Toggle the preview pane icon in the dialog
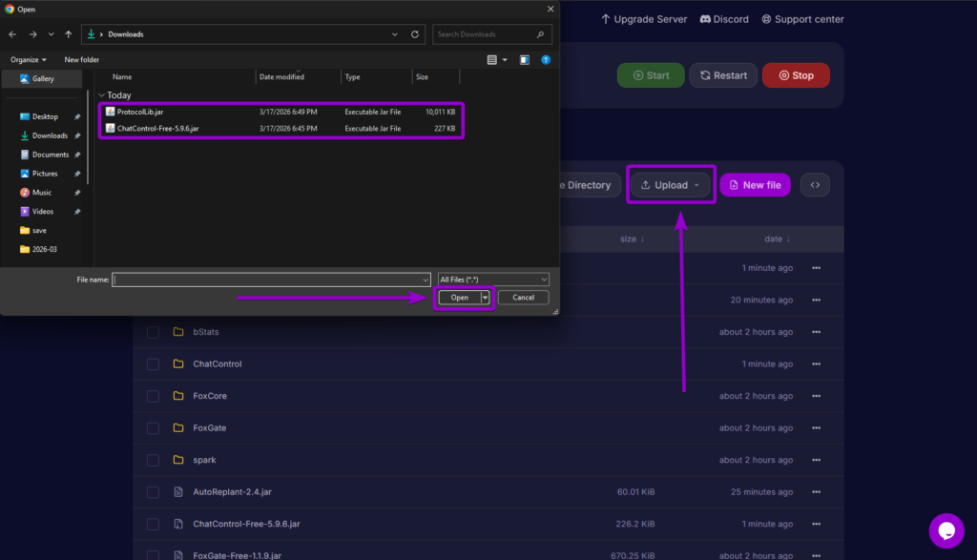977x560 pixels. point(524,58)
